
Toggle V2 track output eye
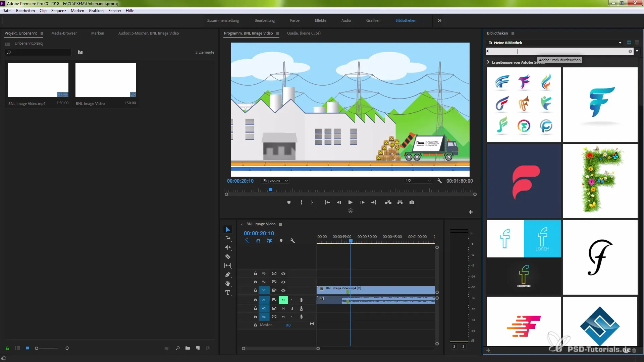pyautogui.click(x=283, y=282)
